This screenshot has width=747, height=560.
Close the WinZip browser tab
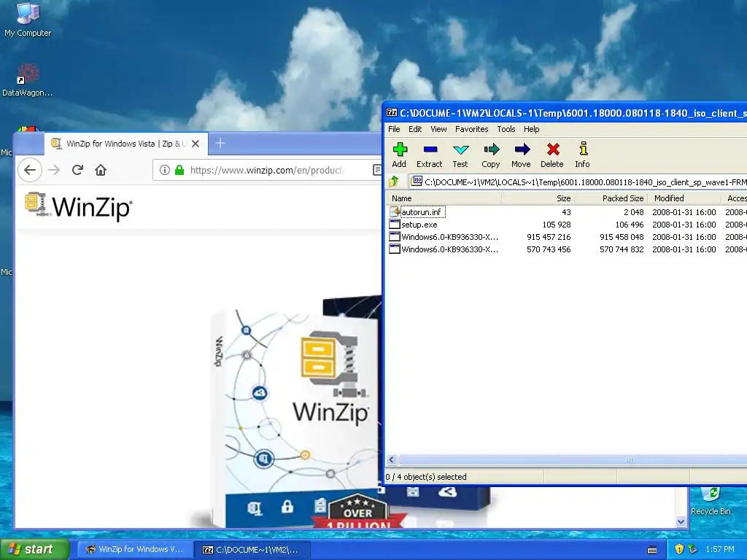[x=196, y=144]
